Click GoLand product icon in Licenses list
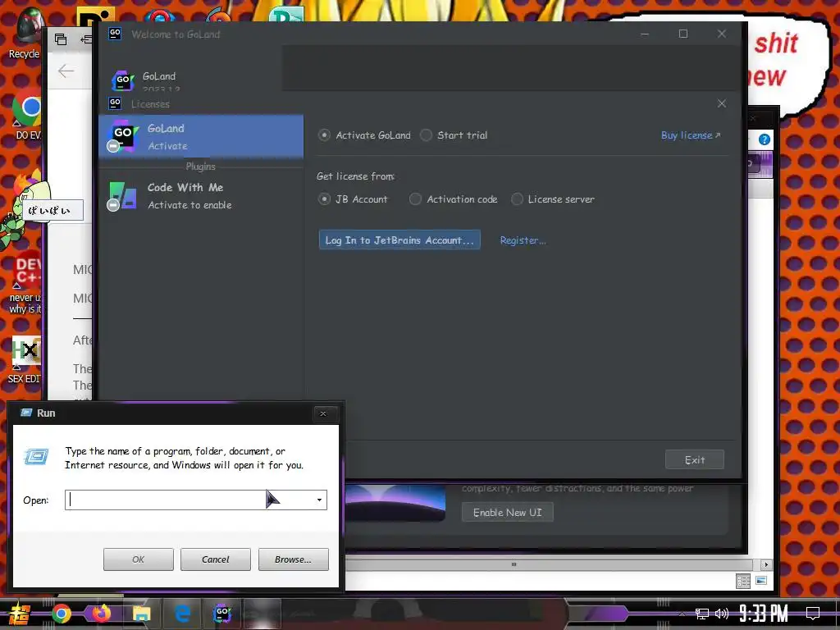Image resolution: width=840 pixels, height=630 pixels. coord(123,136)
